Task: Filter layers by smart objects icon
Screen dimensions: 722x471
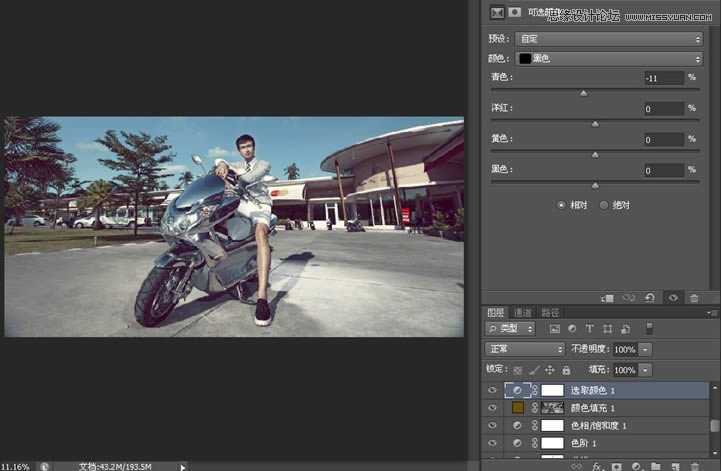Action: tap(625, 329)
